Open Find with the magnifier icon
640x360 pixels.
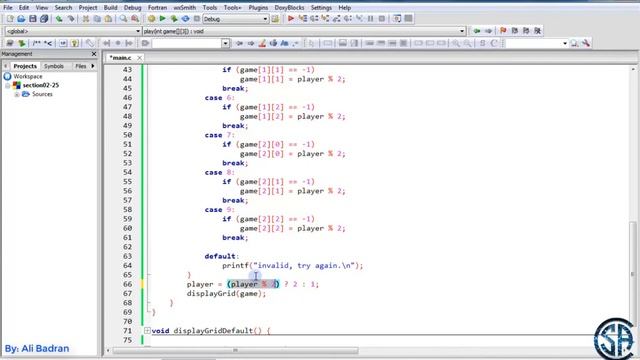point(123,19)
